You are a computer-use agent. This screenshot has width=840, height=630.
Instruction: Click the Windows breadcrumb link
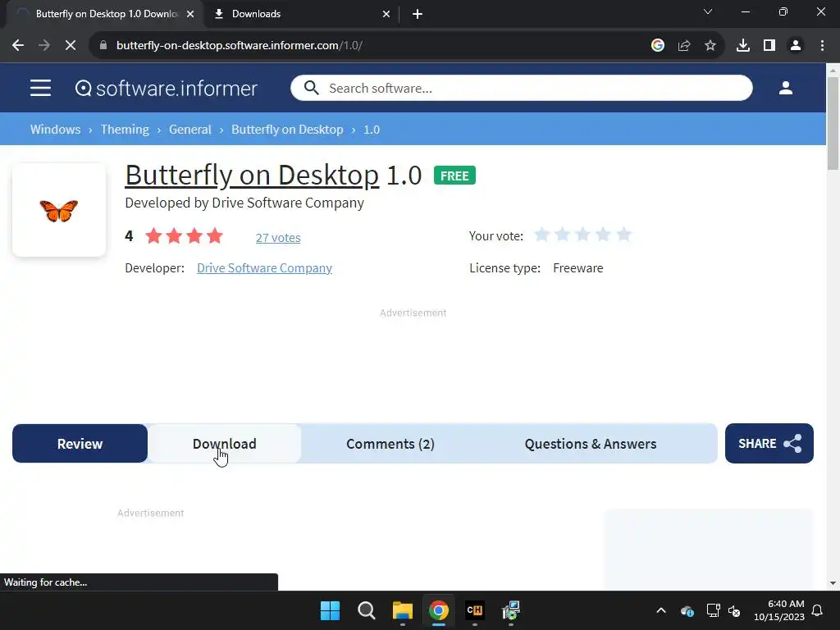coord(55,130)
